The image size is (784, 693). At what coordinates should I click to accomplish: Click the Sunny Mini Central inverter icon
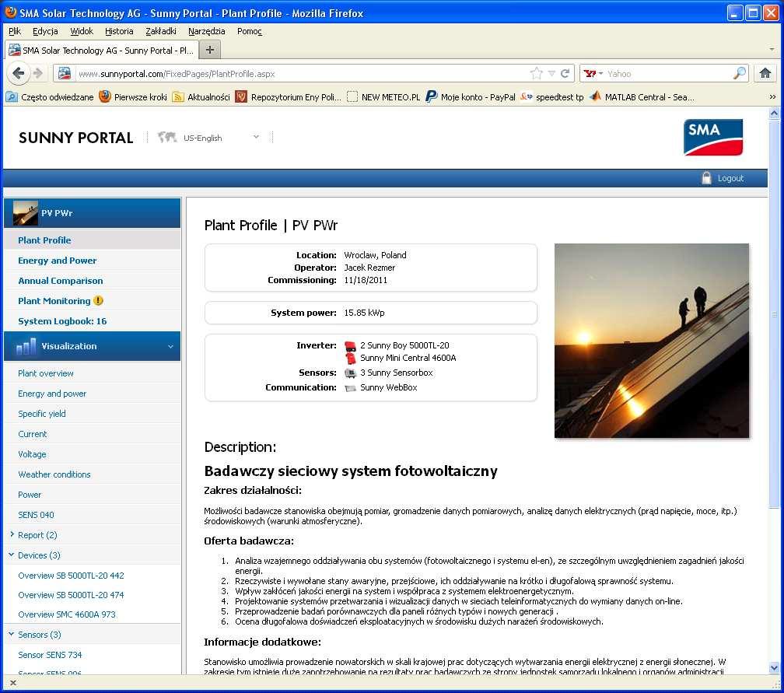(x=351, y=358)
